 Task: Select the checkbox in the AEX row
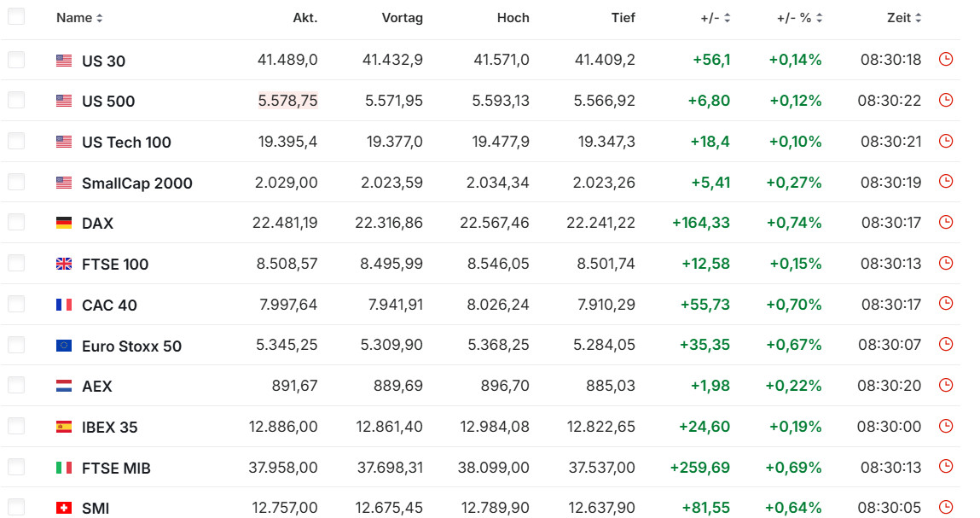pos(16,385)
